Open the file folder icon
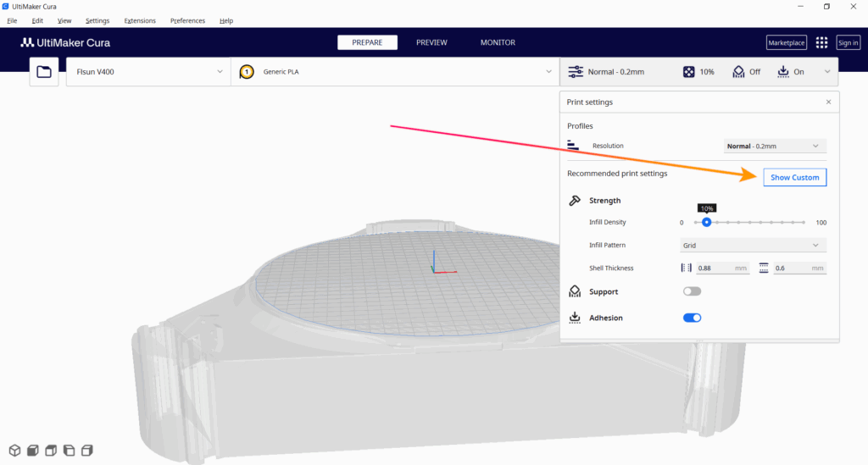The width and height of the screenshot is (868, 465). (44, 72)
